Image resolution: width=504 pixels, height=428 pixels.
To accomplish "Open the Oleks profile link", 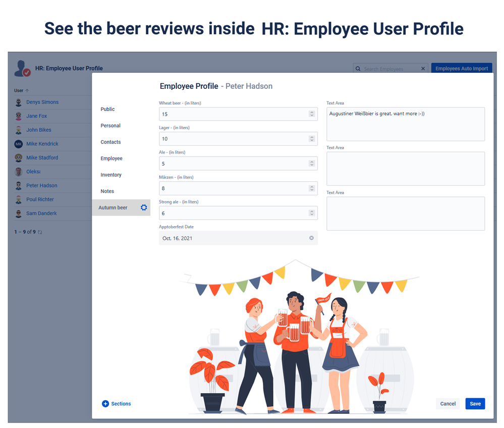I will tap(33, 172).
